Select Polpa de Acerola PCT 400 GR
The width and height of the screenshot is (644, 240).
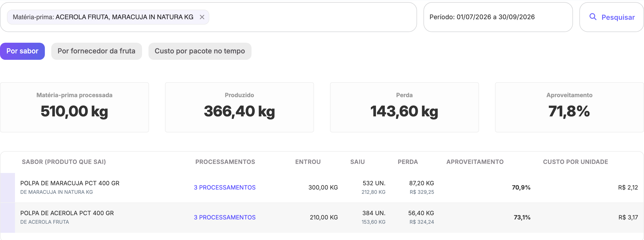click(67, 213)
